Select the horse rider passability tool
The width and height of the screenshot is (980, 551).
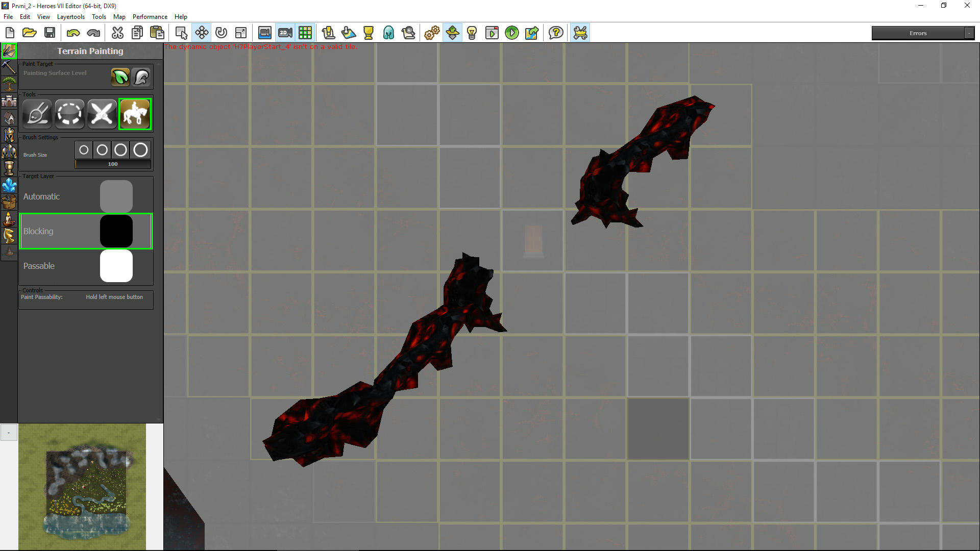(x=135, y=113)
